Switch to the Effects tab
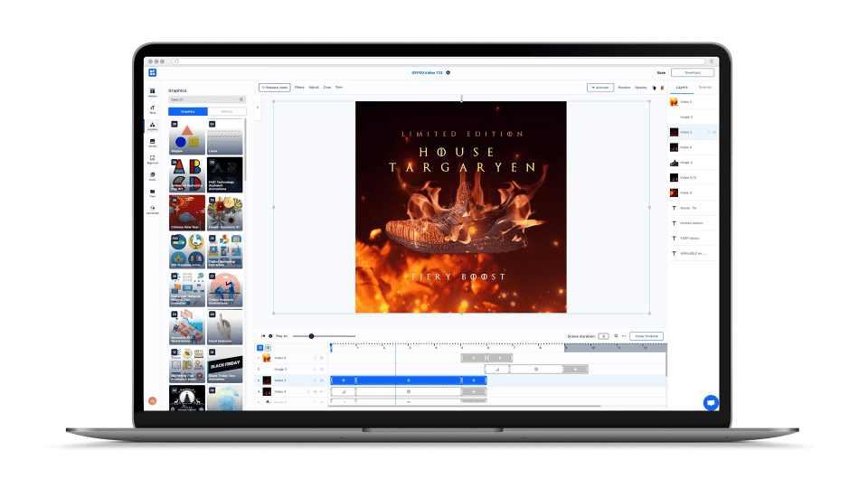The width and height of the screenshot is (868, 488). (225, 111)
